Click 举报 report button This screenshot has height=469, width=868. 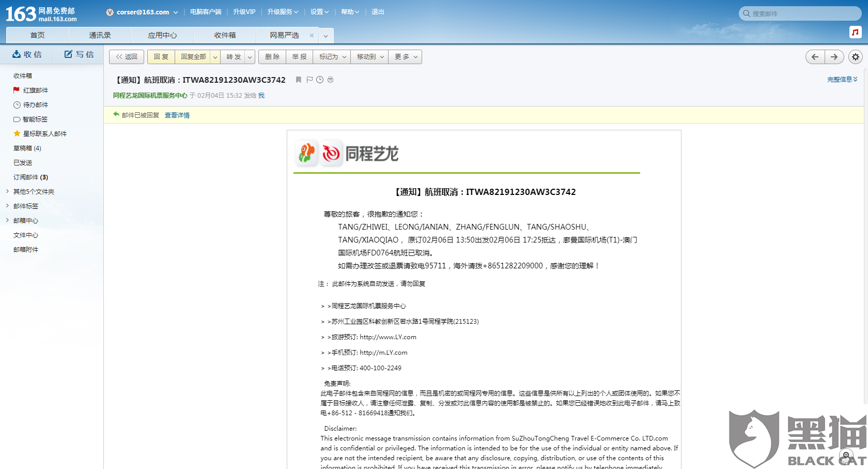[x=299, y=57]
